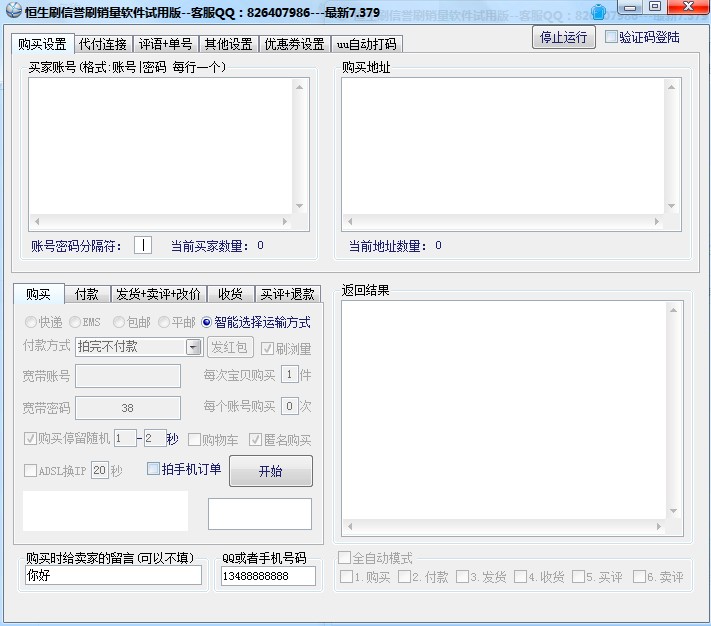Click up arrow of 买家账号 scrollbar
The image size is (711, 626).
click(x=300, y=87)
